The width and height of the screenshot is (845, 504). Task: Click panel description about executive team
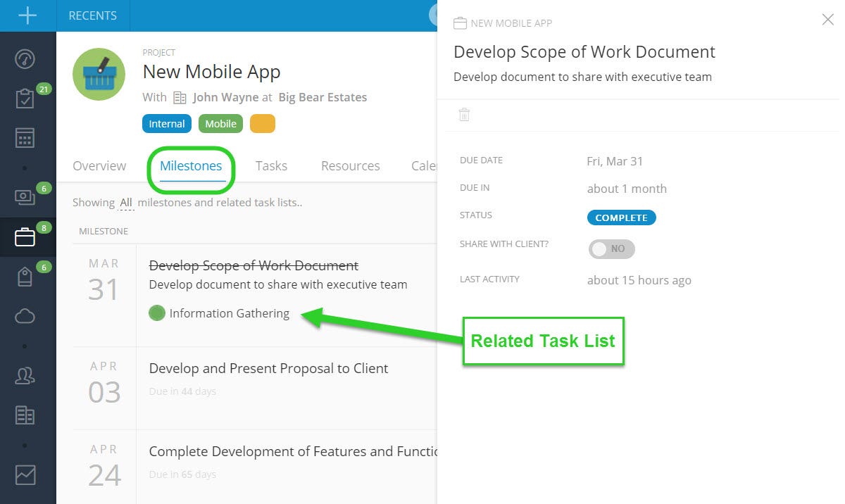pos(582,77)
